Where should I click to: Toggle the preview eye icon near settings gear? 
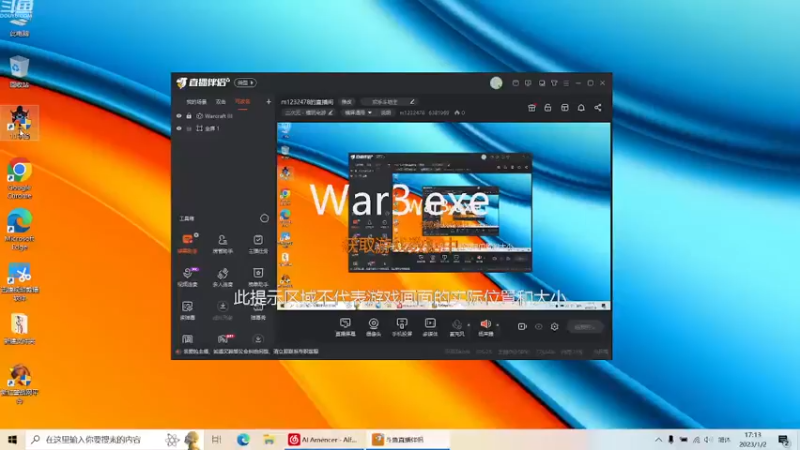tap(538, 327)
